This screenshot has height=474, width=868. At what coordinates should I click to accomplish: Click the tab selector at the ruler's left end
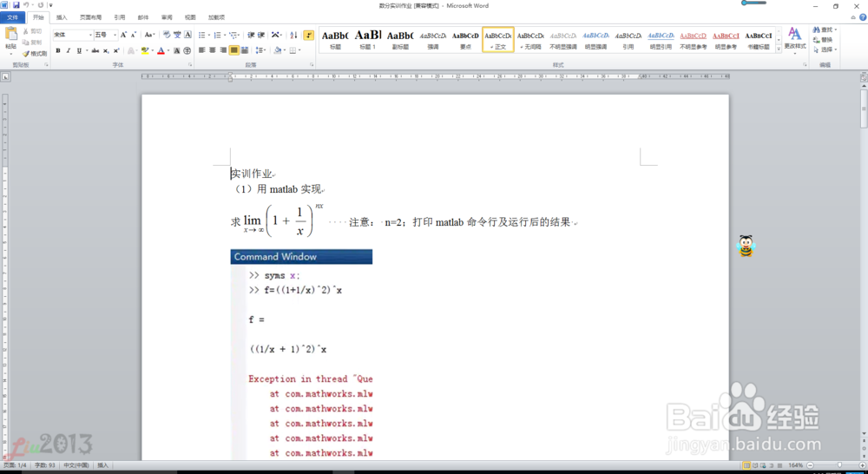coord(5,77)
